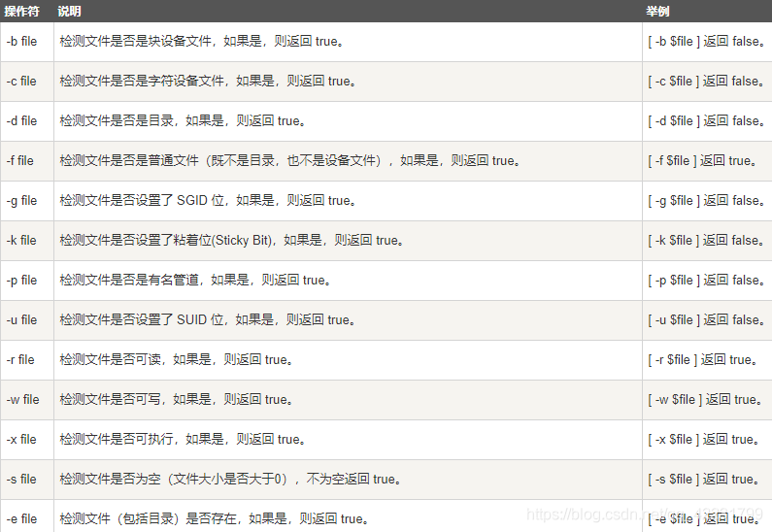This screenshot has width=772, height=532.
Task: Click example '[ -d $file ] 返回 false'
Action: (x=707, y=121)
